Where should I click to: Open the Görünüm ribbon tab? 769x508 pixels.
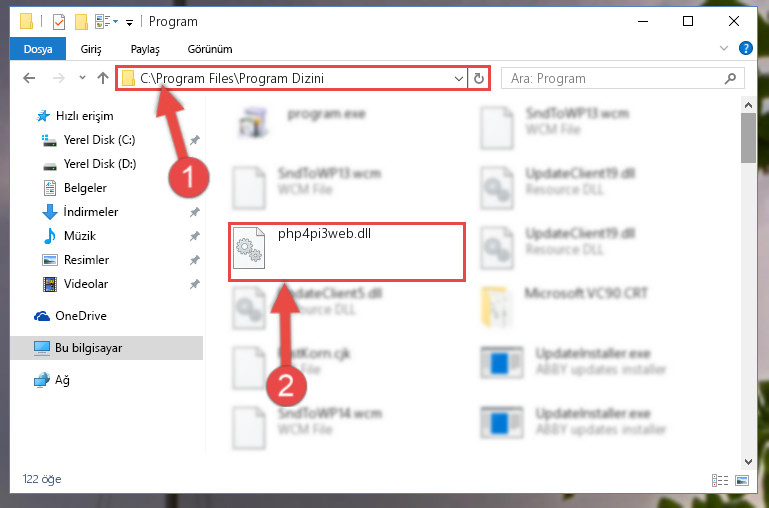click(210, 49)
